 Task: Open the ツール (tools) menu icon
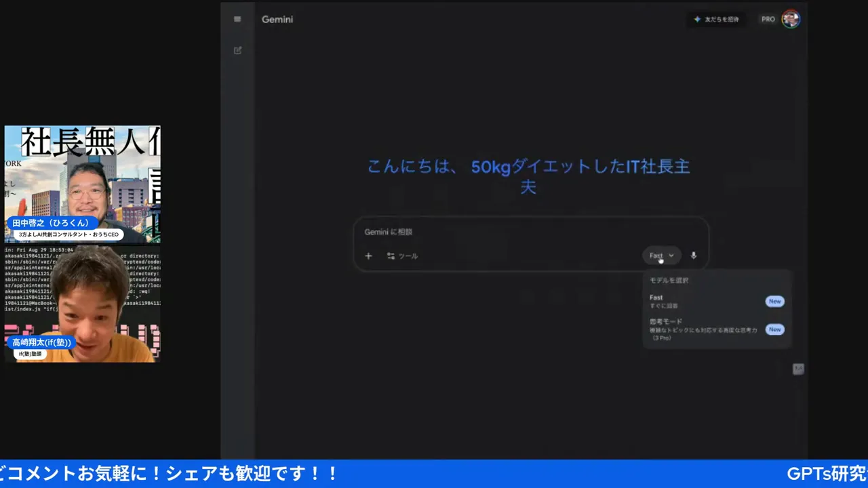click(x=391, y=256)
